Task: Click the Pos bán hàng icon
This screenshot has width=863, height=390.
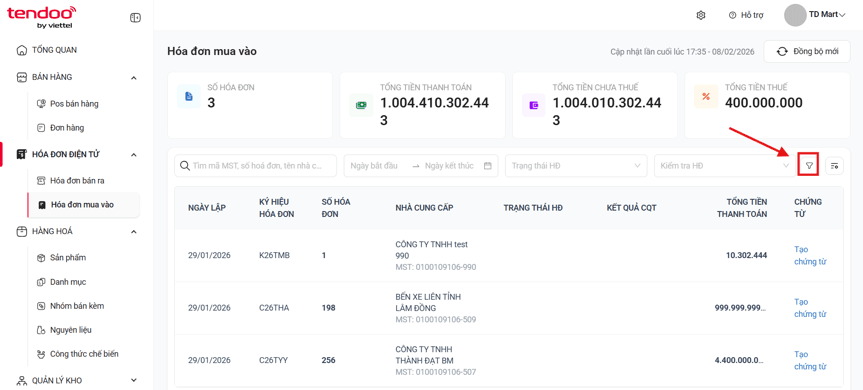Action: pyautogui.click(x=40, y=103)
